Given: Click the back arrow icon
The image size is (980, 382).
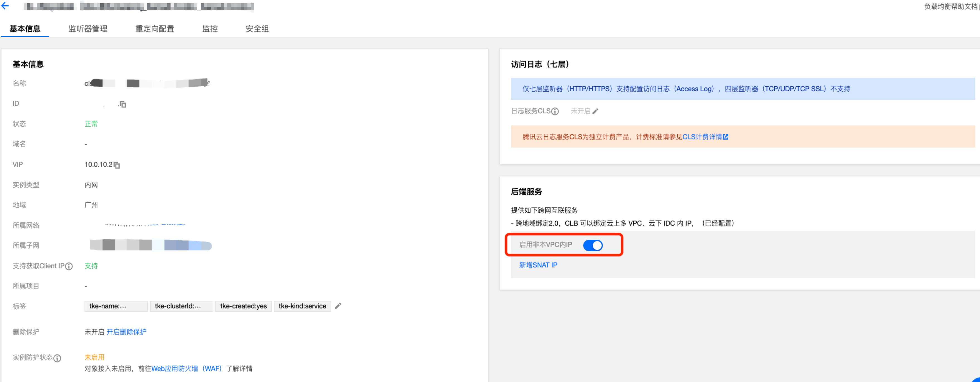Looking at the screenshot, I should pos(5,6).
